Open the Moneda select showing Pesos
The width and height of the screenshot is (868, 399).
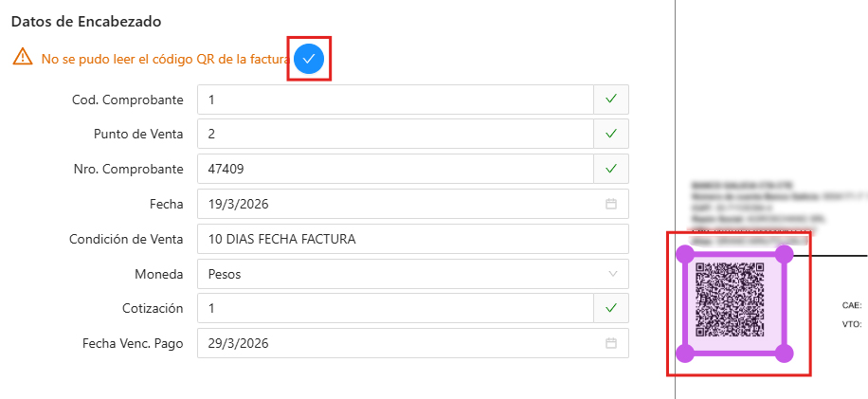click(x=413, y=273)
